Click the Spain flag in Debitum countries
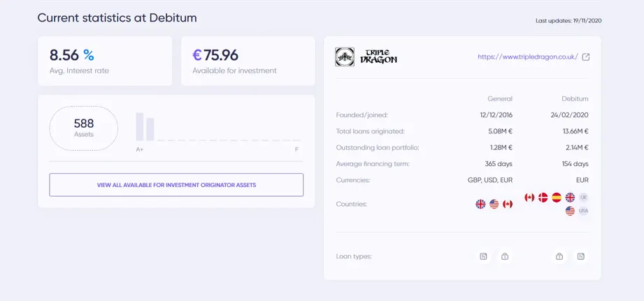644x301 pixels. (x=557, y=197)
